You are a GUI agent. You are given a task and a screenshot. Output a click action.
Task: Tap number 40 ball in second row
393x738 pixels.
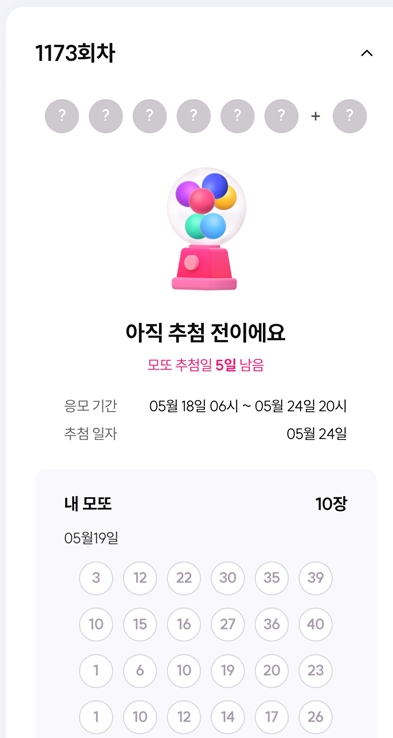[315, 625]
